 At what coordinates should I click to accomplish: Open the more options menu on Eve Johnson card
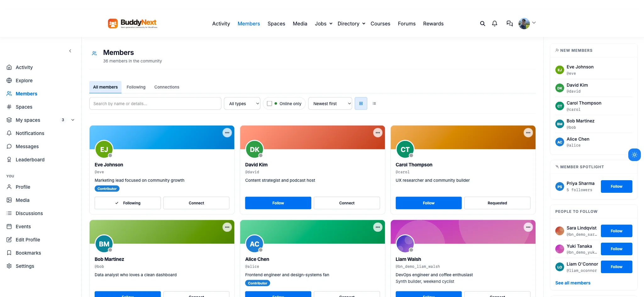[x=227, y=133]
